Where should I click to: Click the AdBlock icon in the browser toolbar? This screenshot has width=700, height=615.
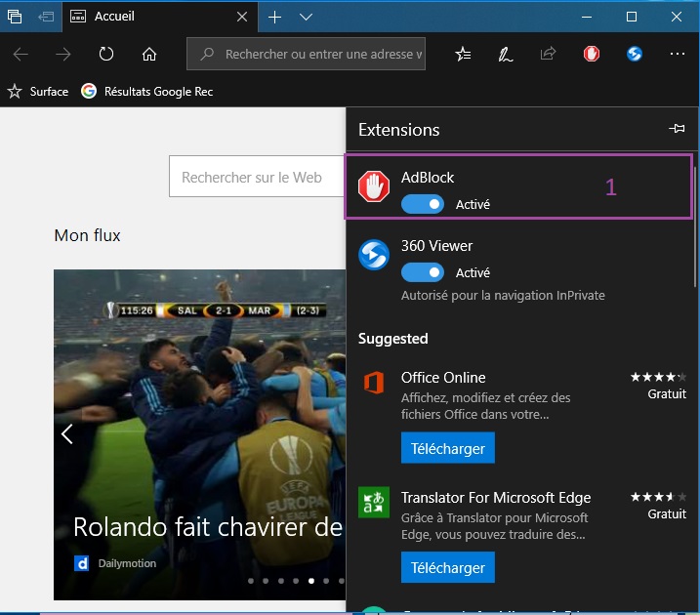pos(592,55)
